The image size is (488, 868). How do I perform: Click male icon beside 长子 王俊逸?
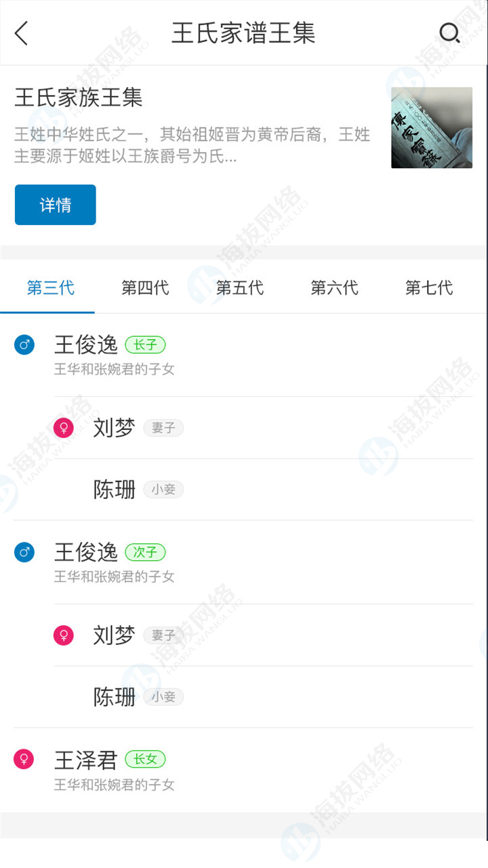[24, 346]
